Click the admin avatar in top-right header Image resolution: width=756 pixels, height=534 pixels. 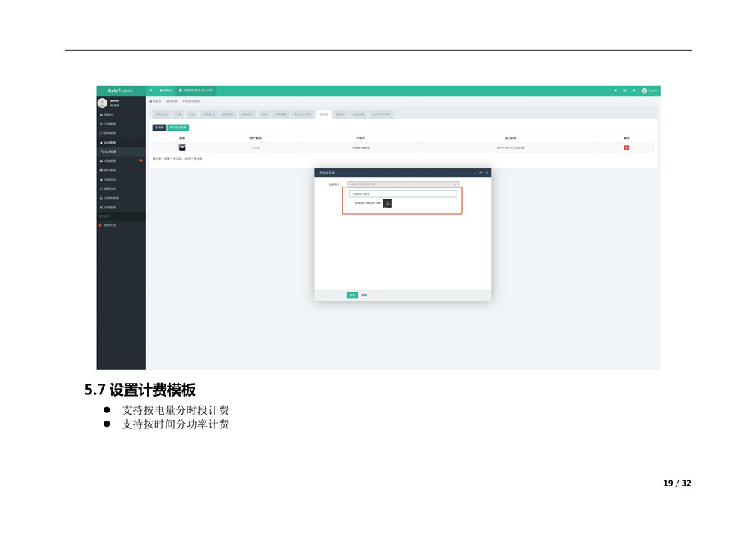pyautogui.click(x=644, y=91)
